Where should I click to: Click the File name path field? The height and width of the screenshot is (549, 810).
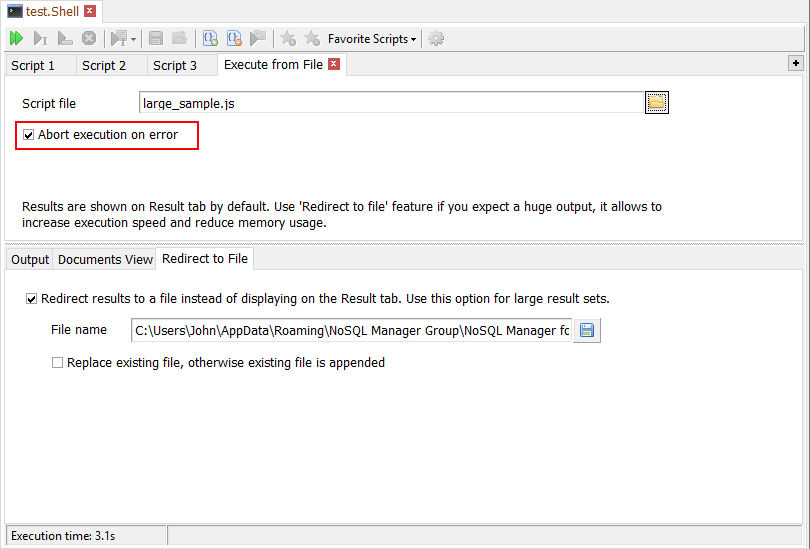pos(351,331)
